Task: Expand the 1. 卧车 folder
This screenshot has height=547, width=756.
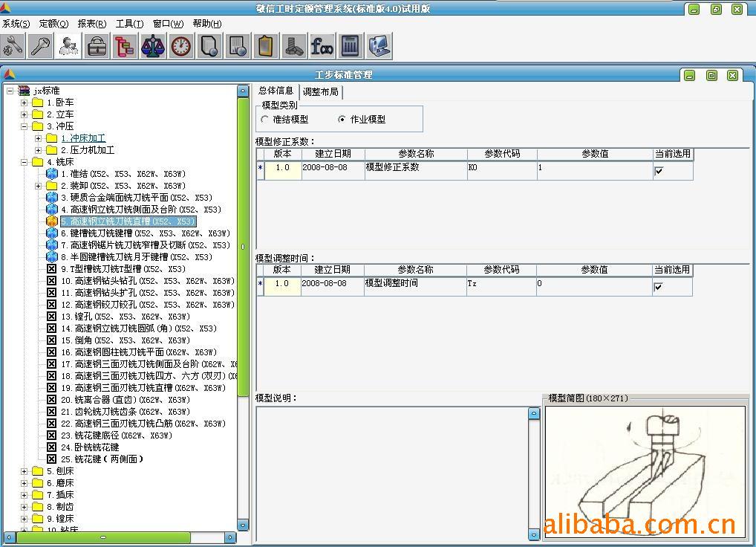Action: tap(24, 103)
